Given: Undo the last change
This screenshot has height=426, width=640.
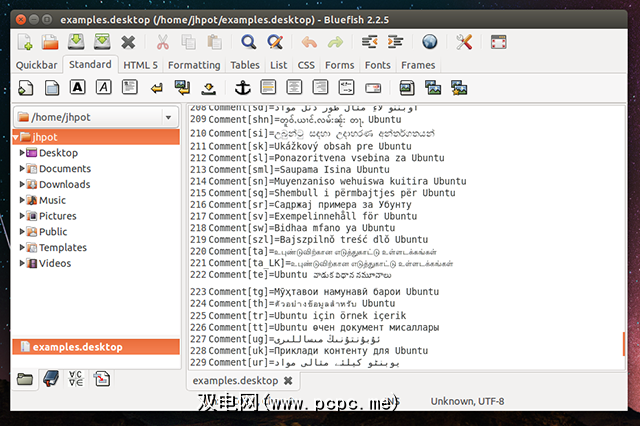Looking at the screenshot, I should coord(309,42).
